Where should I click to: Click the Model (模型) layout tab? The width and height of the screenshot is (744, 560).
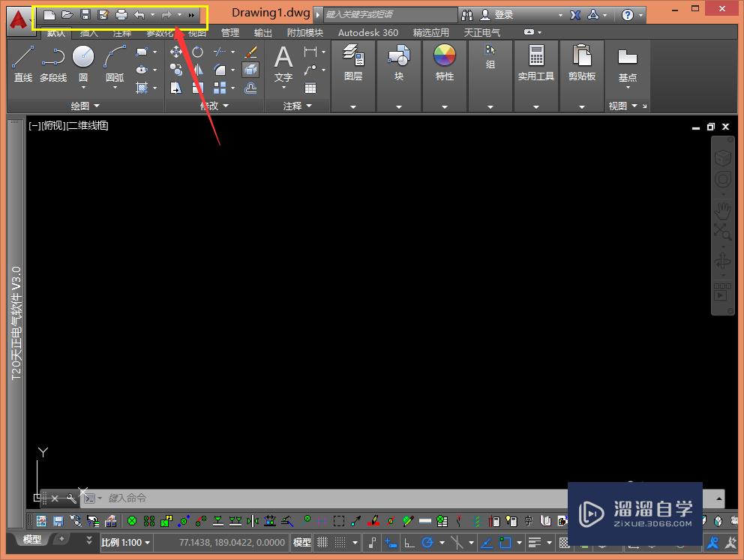[31, 540]
